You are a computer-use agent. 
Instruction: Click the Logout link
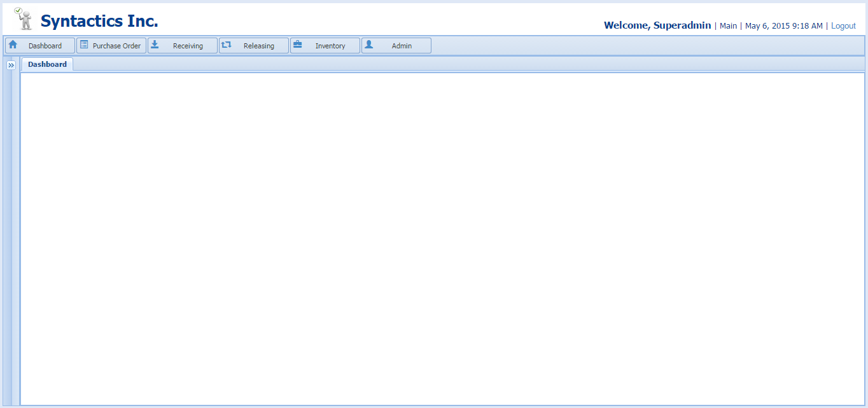(x=843, y=26)
